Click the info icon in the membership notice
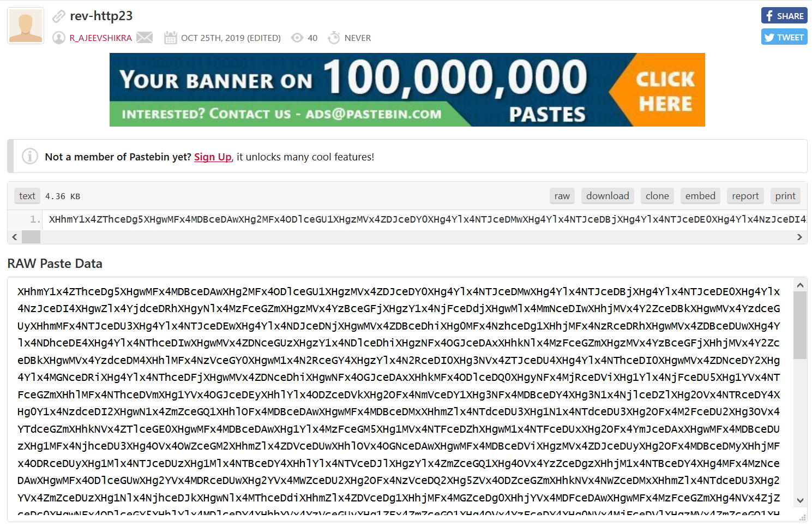This screenshot has width=812, height=526. pyautogui.click(x=30, y=156)
